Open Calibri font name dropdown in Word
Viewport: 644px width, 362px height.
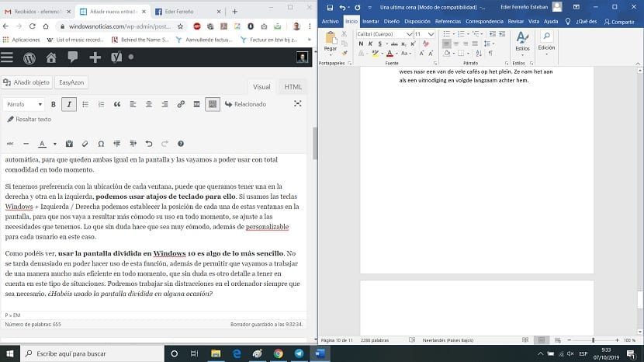(409, 33)
